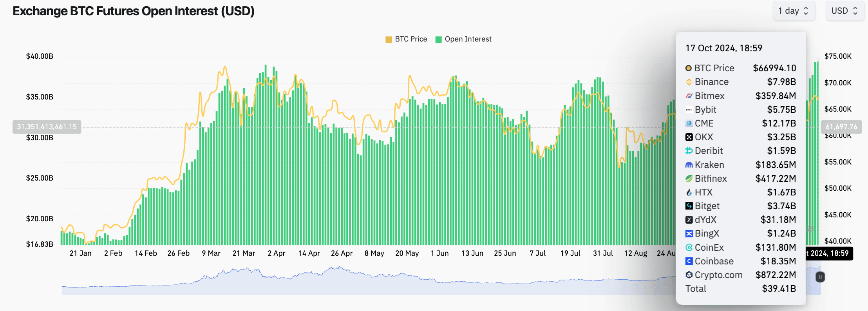Click the BTC Price coin icon in tooltip
This screenshot has height=311, width=868.
coord(689,68)
